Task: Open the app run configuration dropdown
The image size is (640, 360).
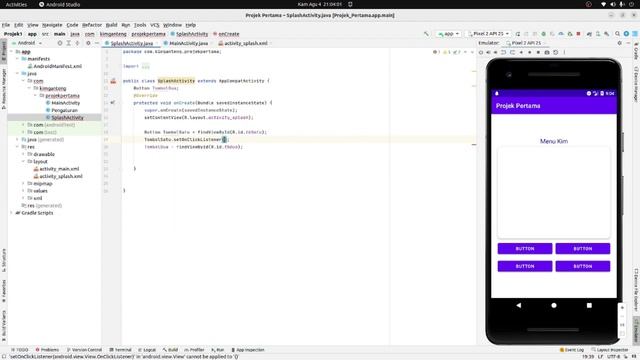Action: [449, 34]
